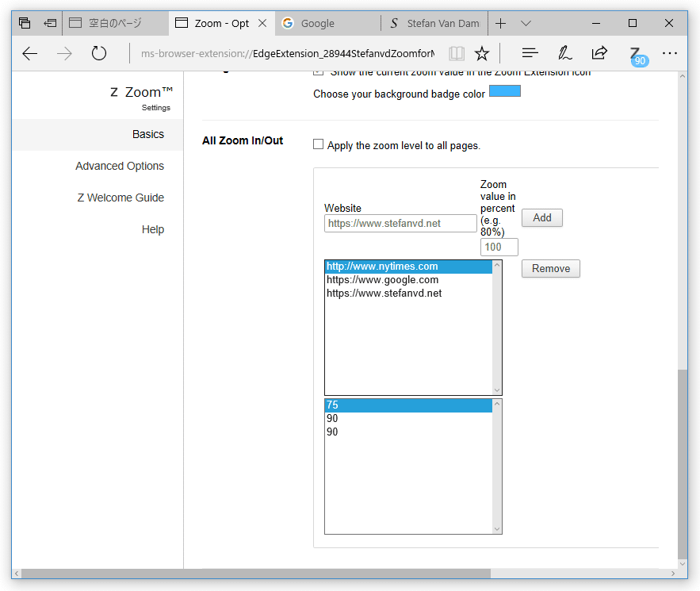Open the tabs you've set aside panel
This screenshot has height=591, width=700.
pos(25,23)
